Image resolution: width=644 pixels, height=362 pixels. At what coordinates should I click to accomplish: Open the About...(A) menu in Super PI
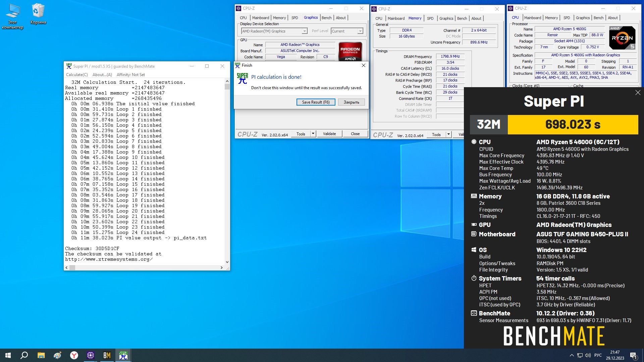coord(102,75)
